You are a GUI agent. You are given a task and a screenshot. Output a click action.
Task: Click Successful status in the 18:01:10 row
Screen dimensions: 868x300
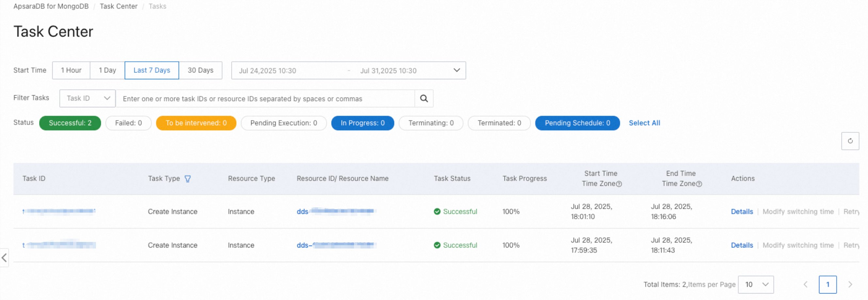pyautogui.click(x=455, y=212)
